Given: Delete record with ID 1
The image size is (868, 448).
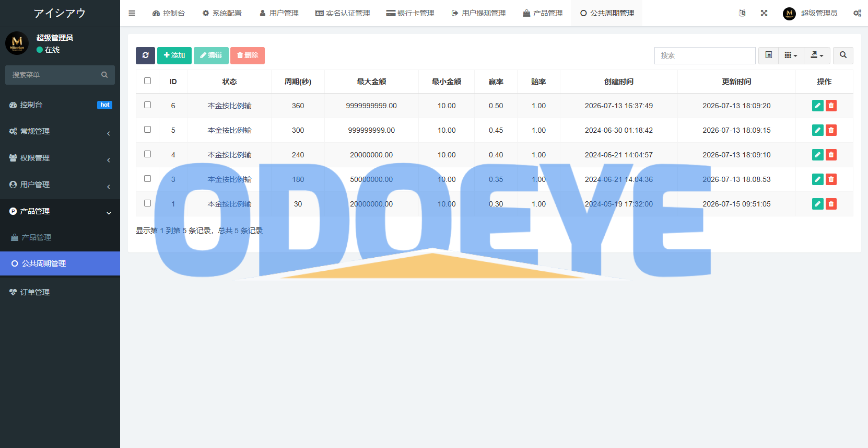Looking at the screenshot, I should 831,204.
